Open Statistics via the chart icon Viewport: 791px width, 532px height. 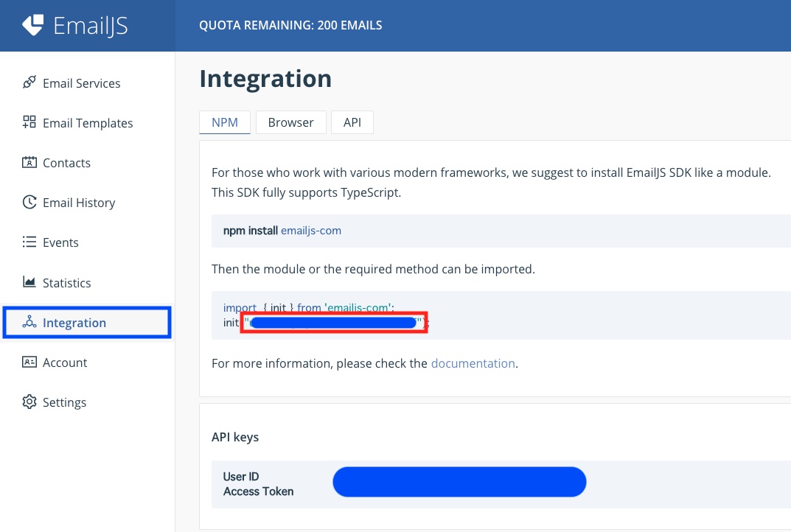pyautogui.click(x=29, y=282)
